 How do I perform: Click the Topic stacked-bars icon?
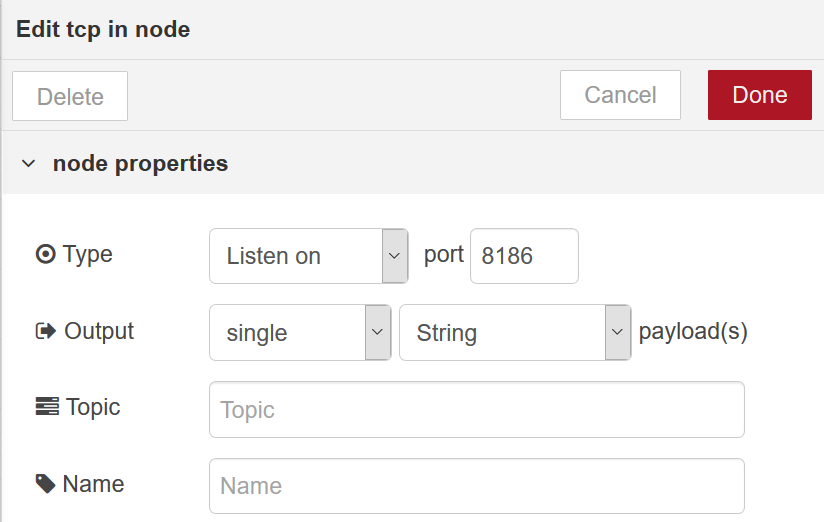(x=47, y=406)
